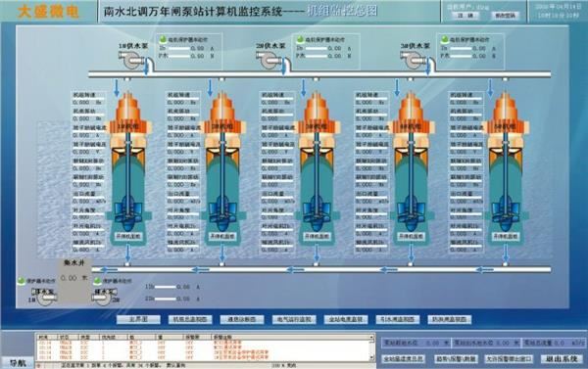The height and width of the screenshot is (369, 588).
Task: Click the 1# drainage pump icon
Action: click(44, 296)
